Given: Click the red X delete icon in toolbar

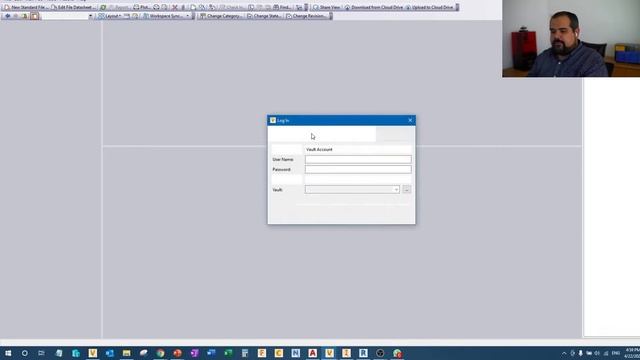Looking at the screenshot, I should [x=175, y=7].
